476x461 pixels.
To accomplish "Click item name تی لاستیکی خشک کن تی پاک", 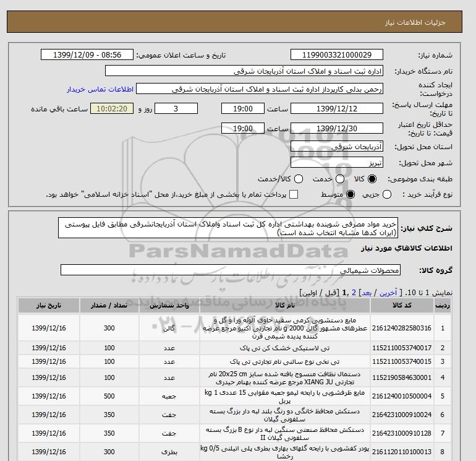I will click(x=285, y=348).
